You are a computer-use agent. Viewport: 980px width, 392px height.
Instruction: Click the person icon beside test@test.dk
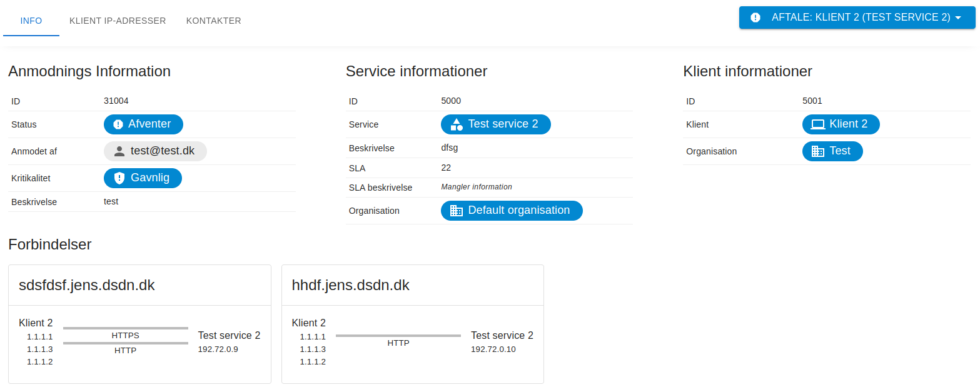coord(119,151)
